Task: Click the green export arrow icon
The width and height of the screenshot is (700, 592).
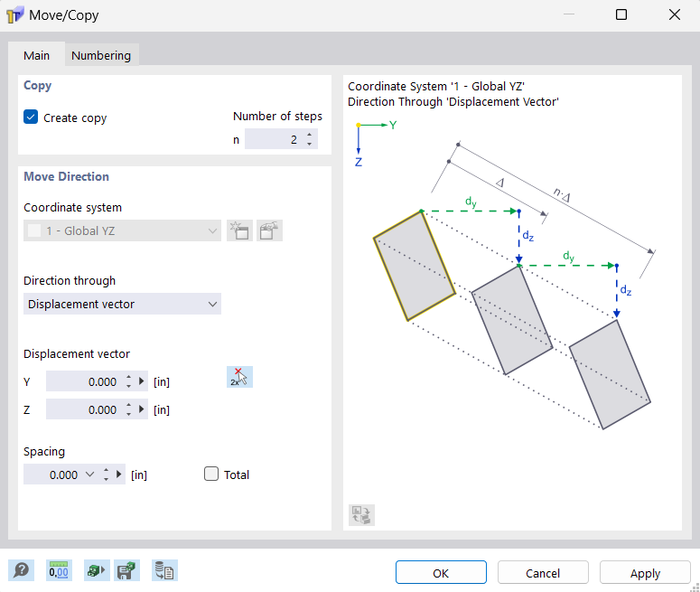Action: coord(97,570)
